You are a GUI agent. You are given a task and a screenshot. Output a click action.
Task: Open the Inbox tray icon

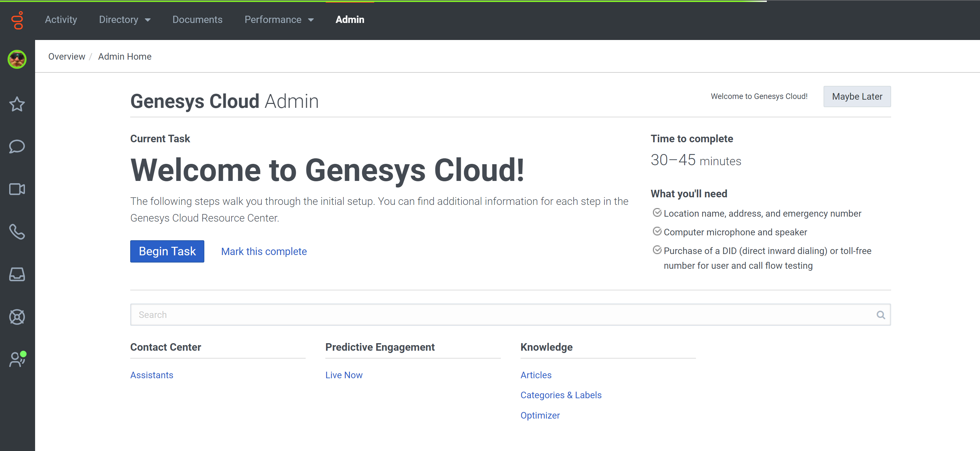click(x=17, y=274)
